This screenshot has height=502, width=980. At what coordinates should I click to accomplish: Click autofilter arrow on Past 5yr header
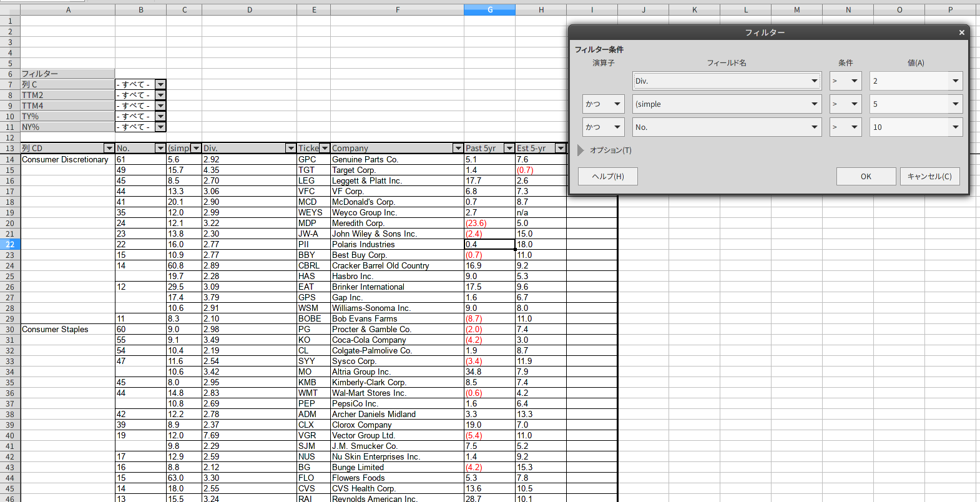click(x=509, y=149)
